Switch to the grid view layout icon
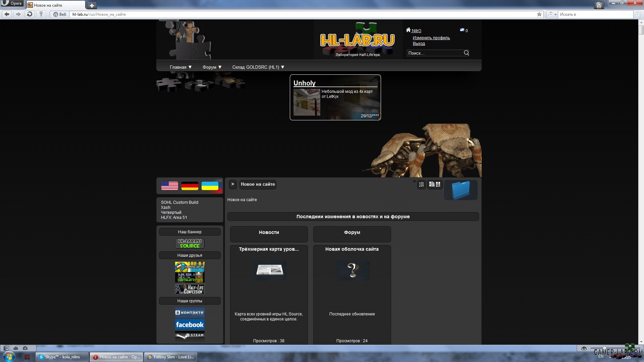The height and width of the screenshot is (362, 644). point(438,184)
